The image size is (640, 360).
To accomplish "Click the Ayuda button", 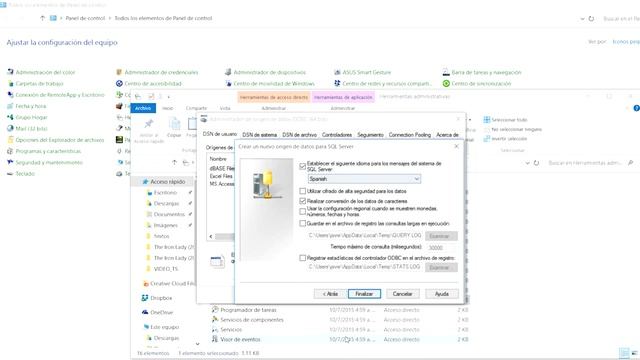I will pos(442,294).
